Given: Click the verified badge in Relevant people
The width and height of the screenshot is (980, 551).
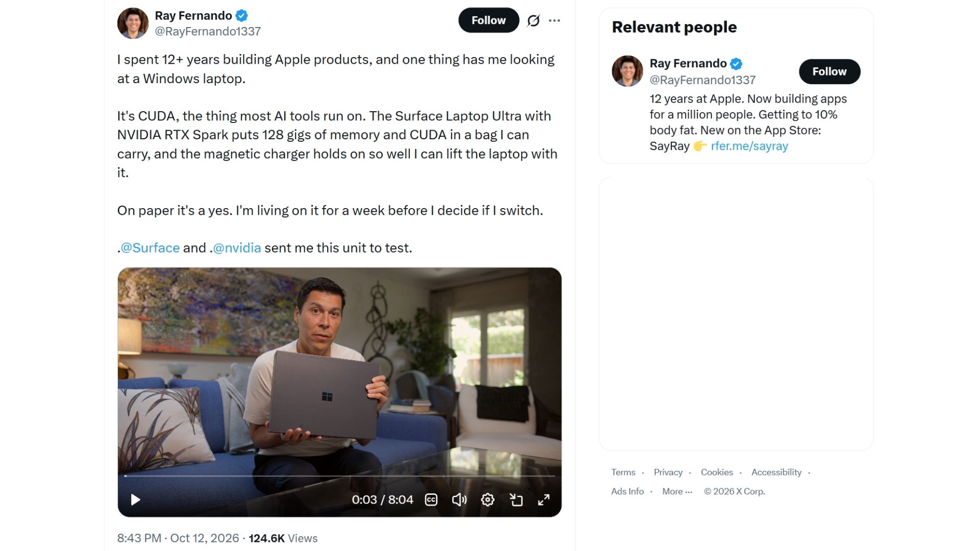Looking at the screenshot, I should click(x=736, y=64).
